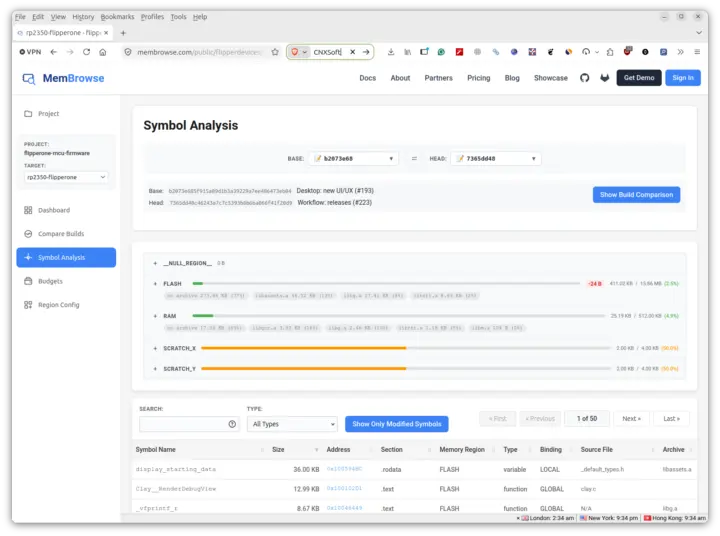Open the Tools menu
This screenshot has width=720, height=536.
(x=178, y=17)
